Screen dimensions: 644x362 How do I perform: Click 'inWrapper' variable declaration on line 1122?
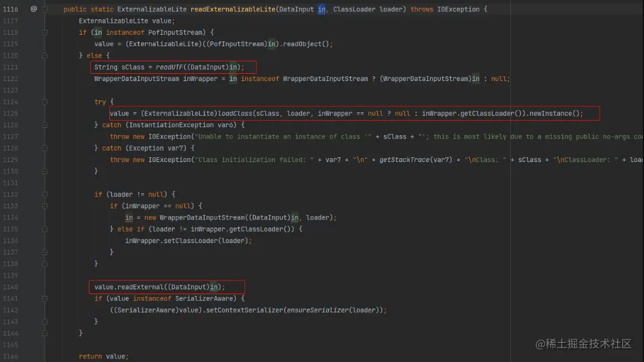pos(200,79)
